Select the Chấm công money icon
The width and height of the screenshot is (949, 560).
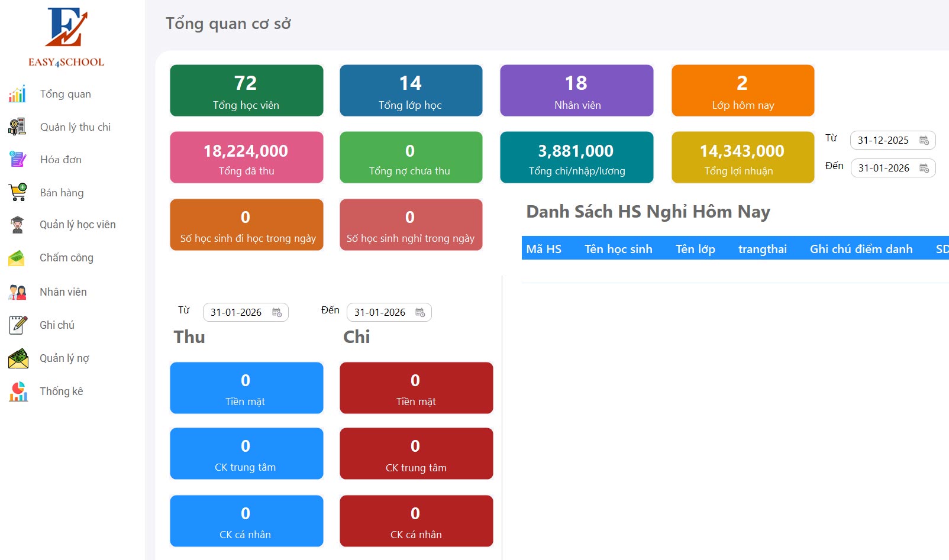pyautogui.click(x=17, y=258)
